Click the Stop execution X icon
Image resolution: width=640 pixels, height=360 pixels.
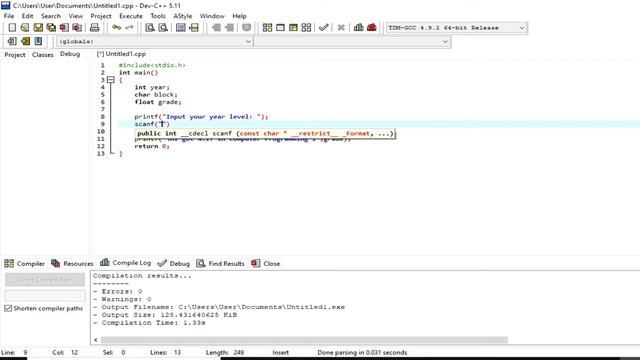coord(341,27)
